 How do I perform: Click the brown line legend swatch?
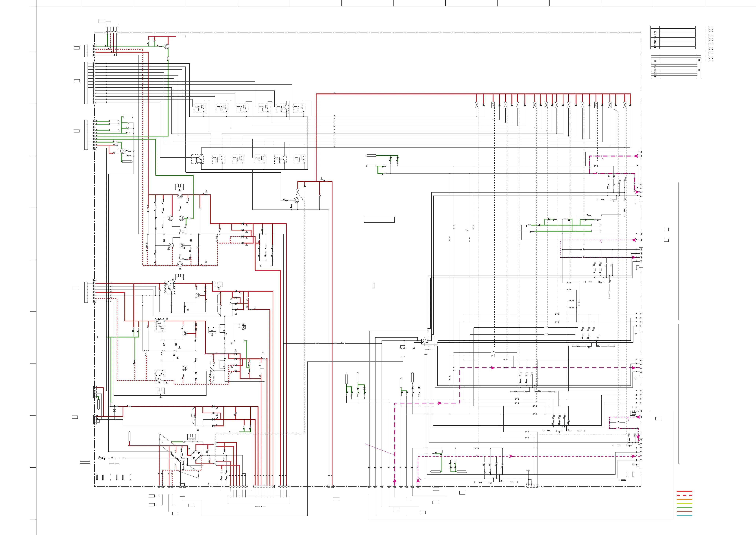pos(685,511)
